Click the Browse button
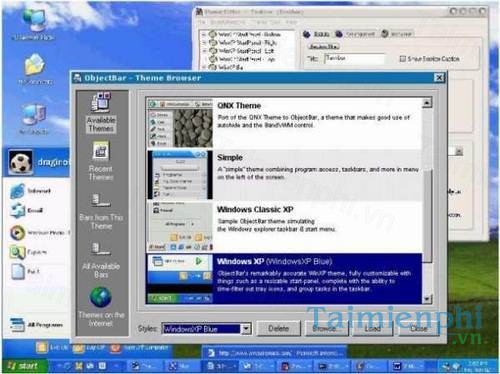Viewport: 500px width, 374px height. (326, 329)
